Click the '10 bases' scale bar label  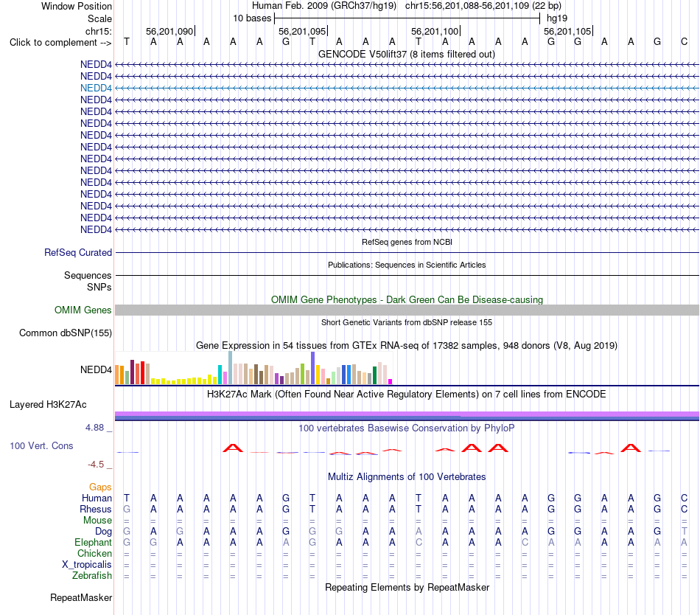coord(252,18)
